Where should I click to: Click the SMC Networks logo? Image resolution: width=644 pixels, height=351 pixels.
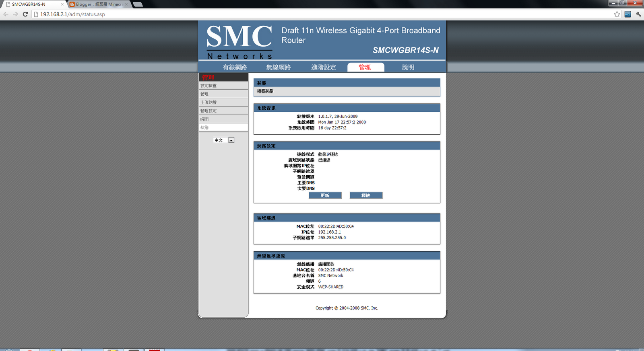coord(239,42)
